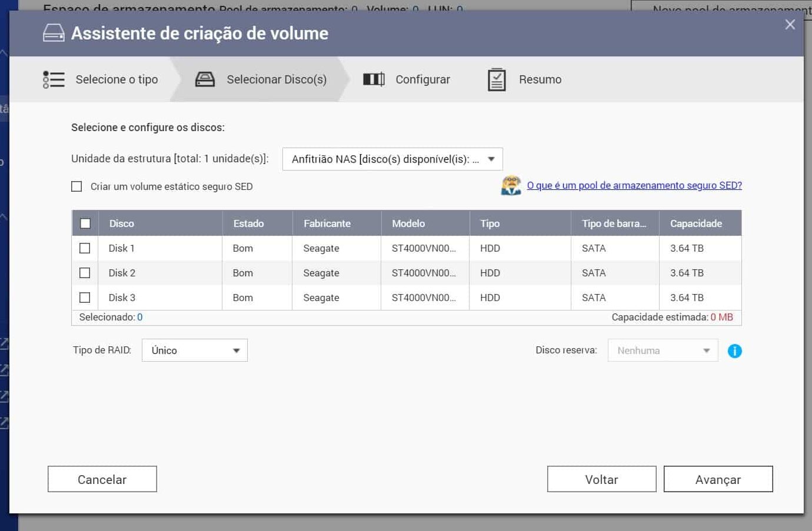Click the volume wizard drive icon in title
Viewport: 812px width, 531px height.
click(54, 33)
